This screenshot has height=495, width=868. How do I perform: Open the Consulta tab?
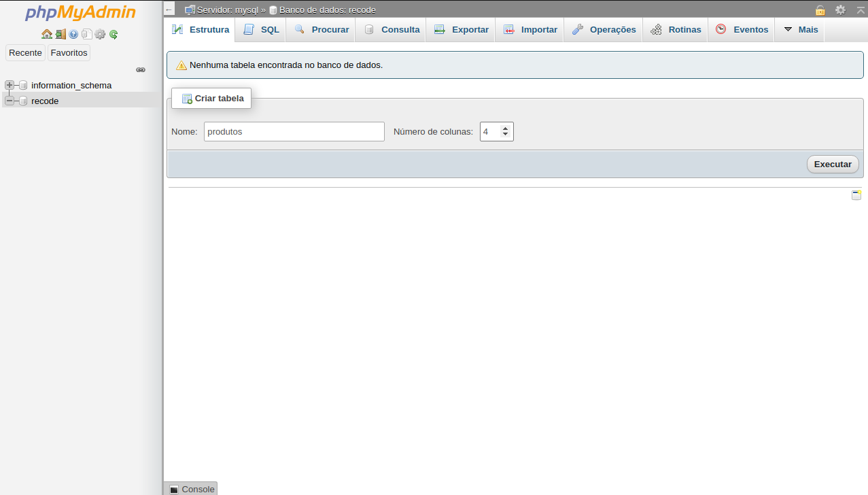[x=391, y=30]
